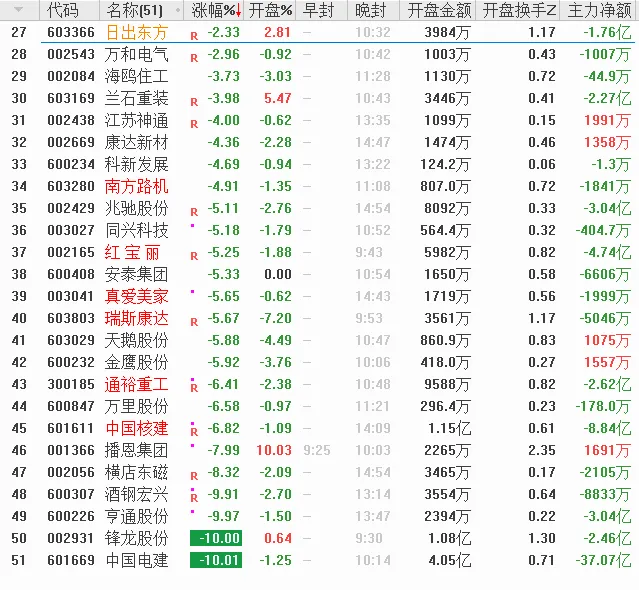Click the R marker beside 通裕重工
Image resolution: width=639 pixels, height=590 pixels.
pyautogui.click(x=194, y=388)
